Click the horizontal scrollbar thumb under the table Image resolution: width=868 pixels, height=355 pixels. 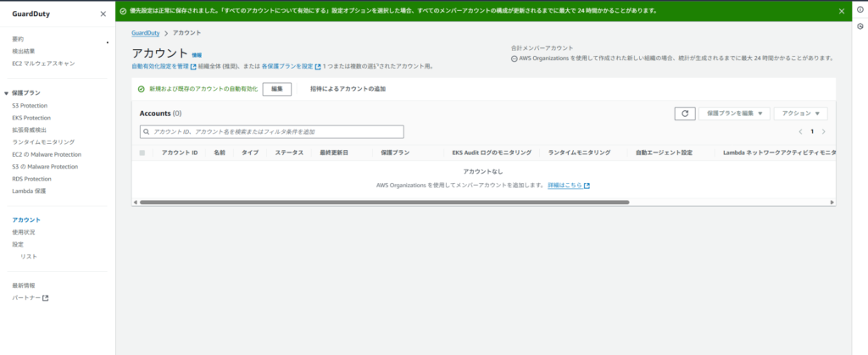[384, 202]
